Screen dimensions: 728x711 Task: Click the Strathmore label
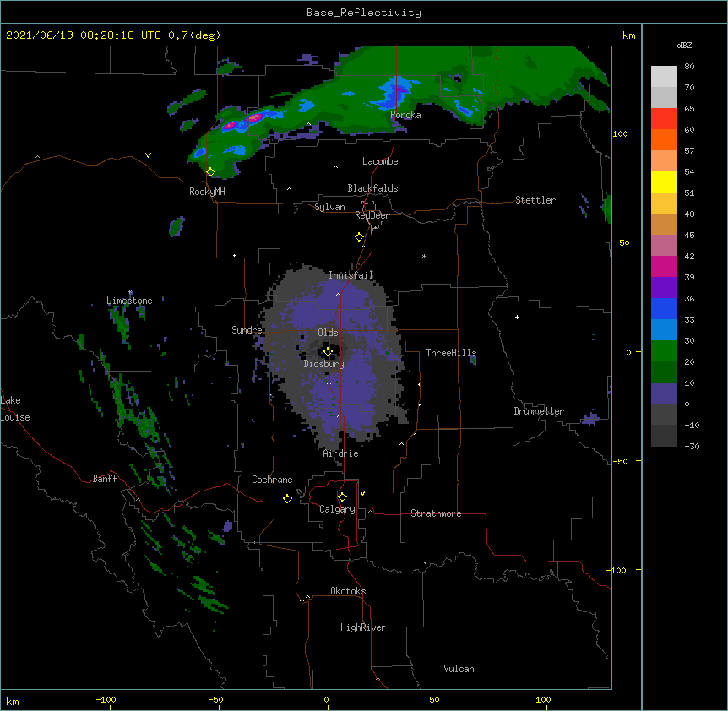point(436,513)
